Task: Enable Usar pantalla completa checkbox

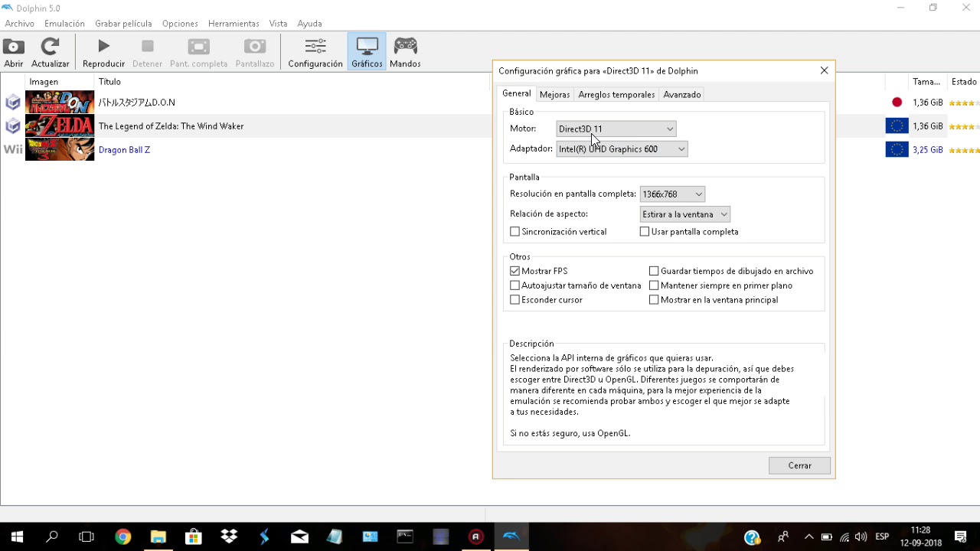Action: coord(645,232)
